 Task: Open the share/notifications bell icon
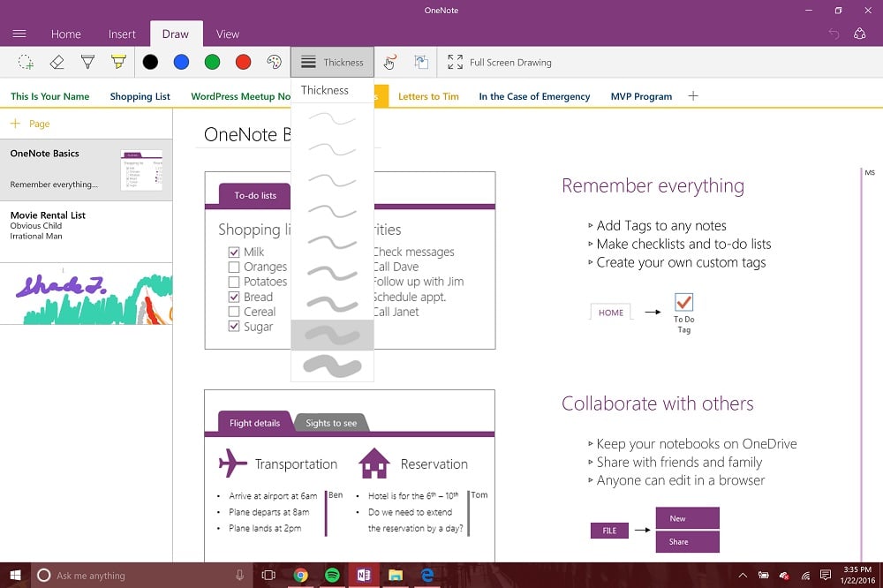coord(859,34)
